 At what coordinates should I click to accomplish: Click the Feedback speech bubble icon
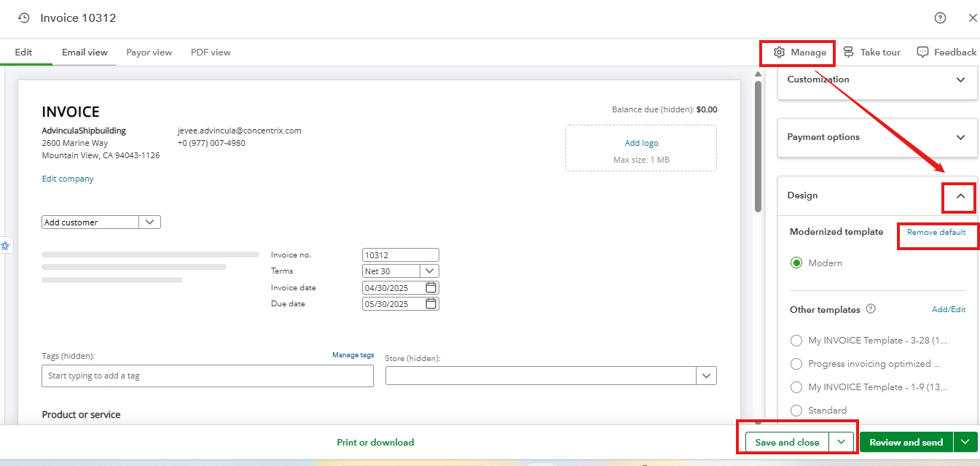click(922, 53)
